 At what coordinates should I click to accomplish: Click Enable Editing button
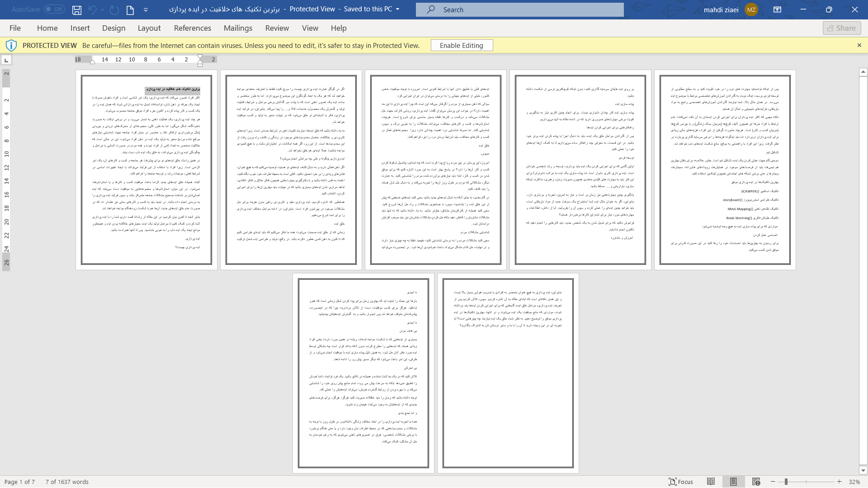coord(462,45)
